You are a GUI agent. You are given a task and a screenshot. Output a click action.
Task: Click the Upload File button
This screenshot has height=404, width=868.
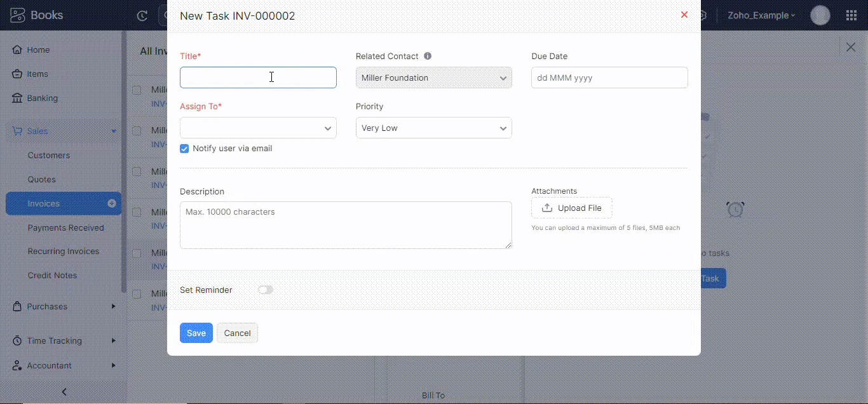click(571, 208)
